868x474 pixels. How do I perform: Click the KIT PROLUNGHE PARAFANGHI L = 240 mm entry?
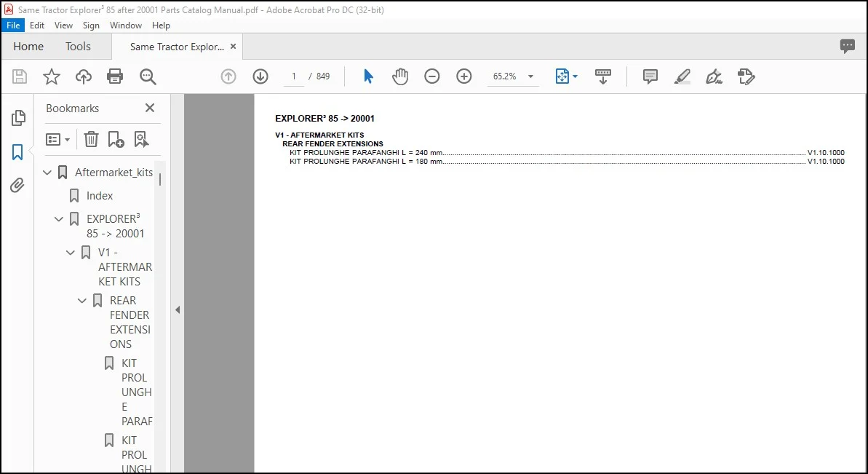coord(567,153)
